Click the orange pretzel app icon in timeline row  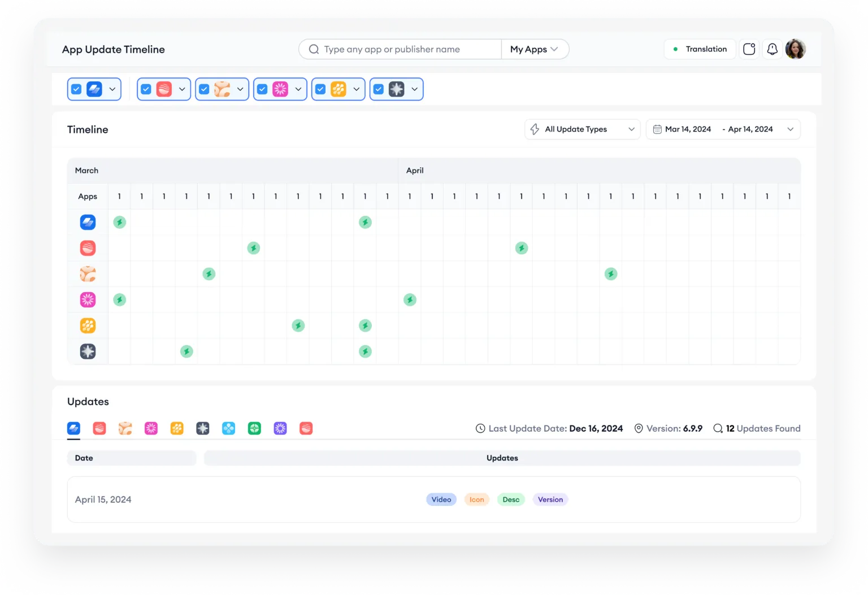(x=88, y=274)
